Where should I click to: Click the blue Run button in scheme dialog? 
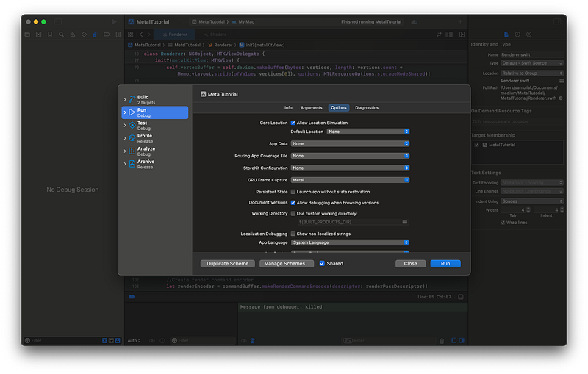pyautogui.click(x=445, y=264)
